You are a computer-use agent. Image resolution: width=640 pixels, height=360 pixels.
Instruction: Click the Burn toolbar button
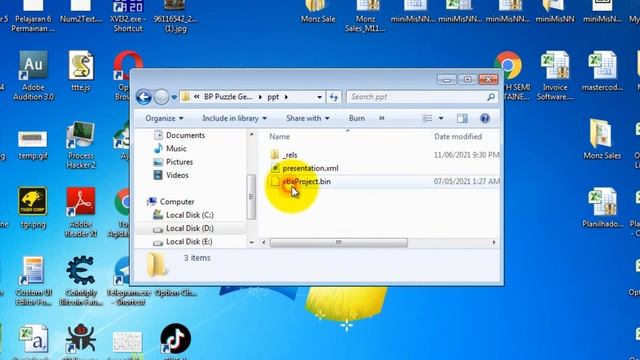point(357,118)
